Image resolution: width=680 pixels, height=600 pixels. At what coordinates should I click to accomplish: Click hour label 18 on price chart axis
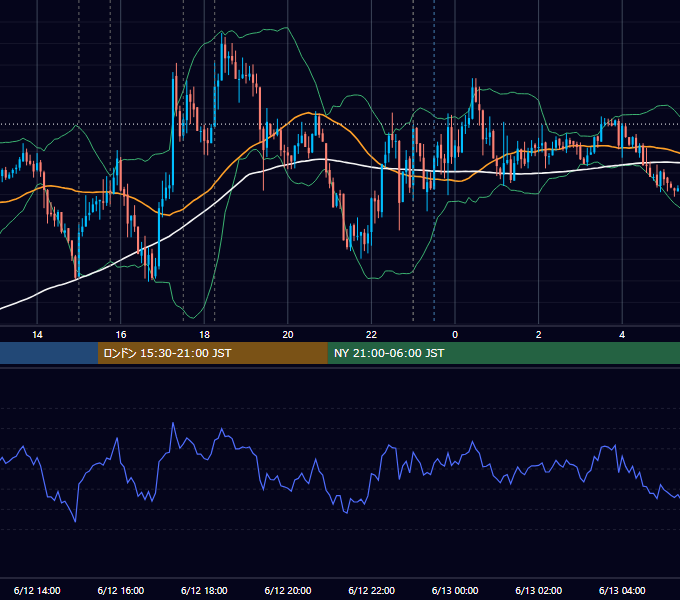click(204, 334)
